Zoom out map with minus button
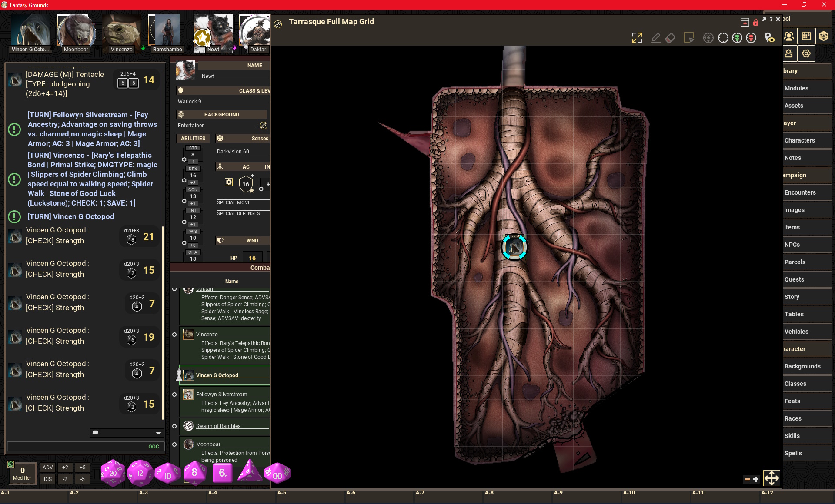The image size is (835, 504). 747,479
